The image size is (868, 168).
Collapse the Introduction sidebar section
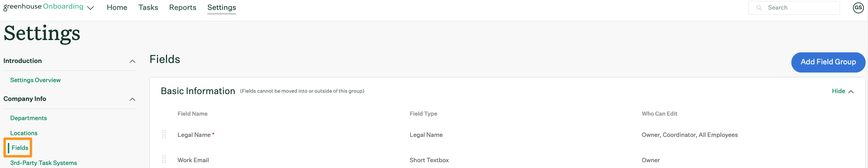[132, 61]
